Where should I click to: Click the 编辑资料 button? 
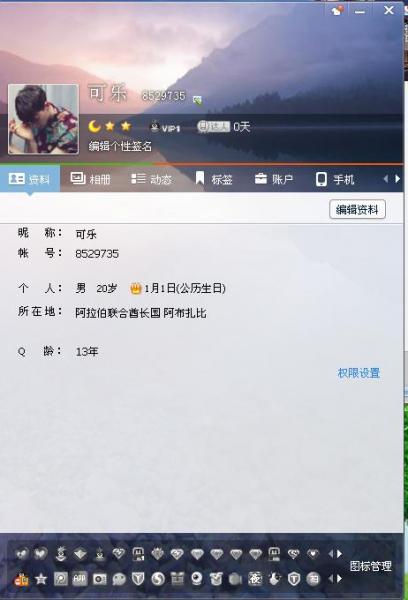pyautogui.click(x=357, y=209)
